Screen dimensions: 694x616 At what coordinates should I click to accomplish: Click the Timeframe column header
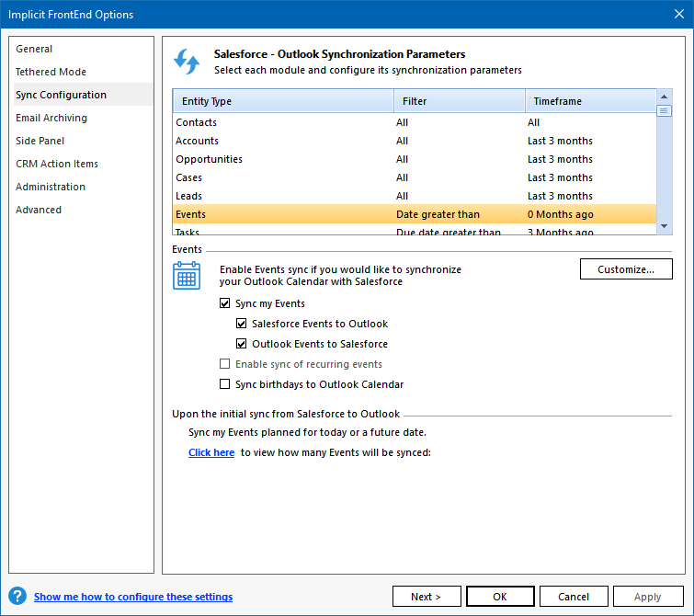pyautogui.click(x=588, y=101)
